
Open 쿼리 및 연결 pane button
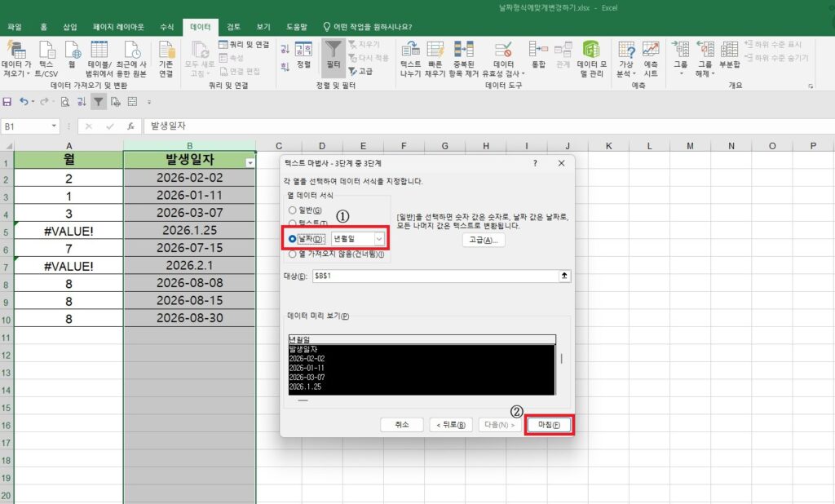point(244,45)
